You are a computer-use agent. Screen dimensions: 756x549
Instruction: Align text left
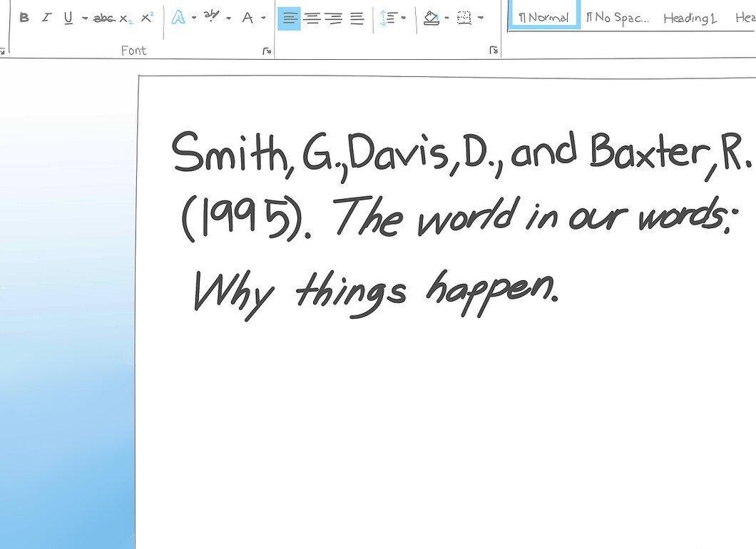289,19
